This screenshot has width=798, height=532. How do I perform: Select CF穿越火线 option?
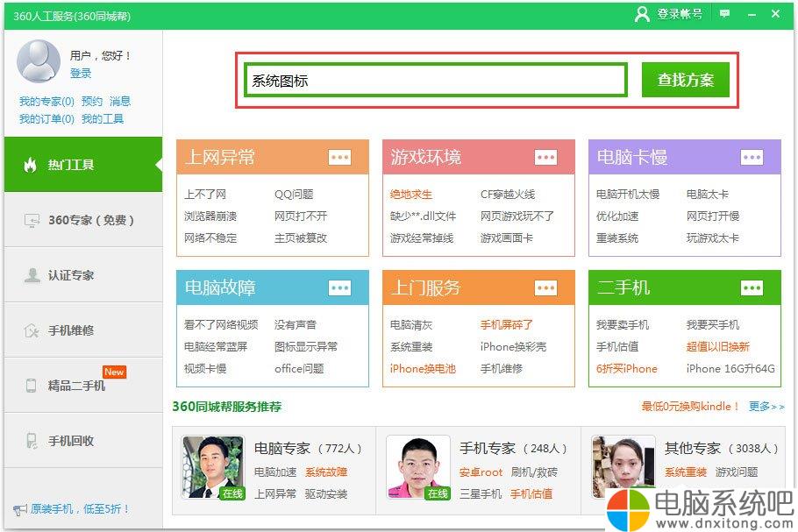[x=508, y=195]
